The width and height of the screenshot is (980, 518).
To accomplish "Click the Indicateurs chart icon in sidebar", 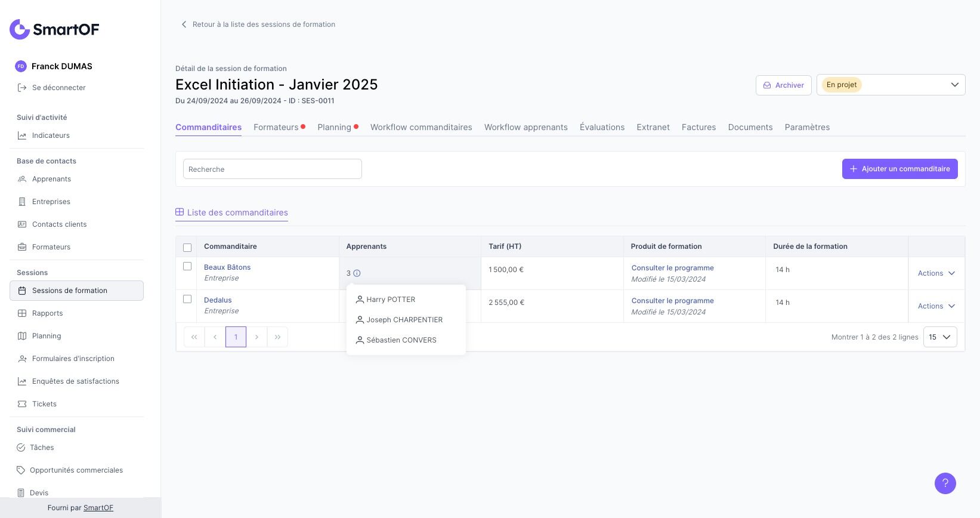I will click(x=22, y=135).
